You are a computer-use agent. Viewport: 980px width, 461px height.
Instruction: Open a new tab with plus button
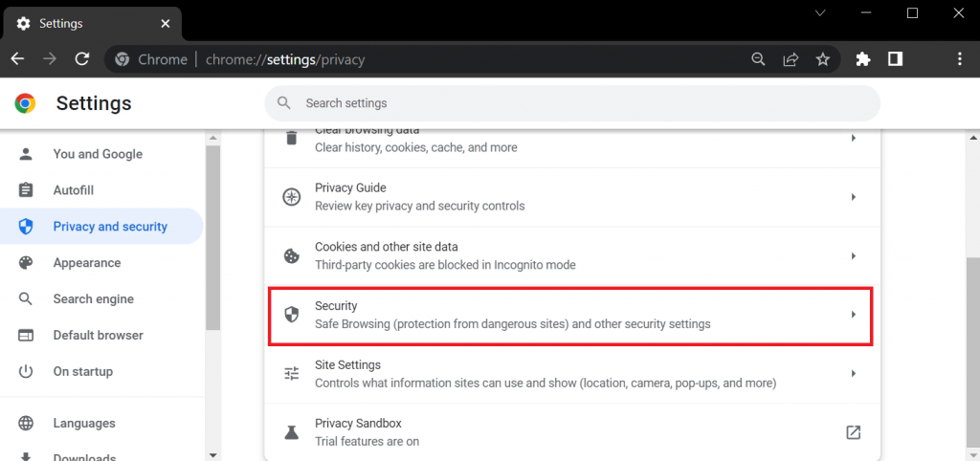pos(205,23)
